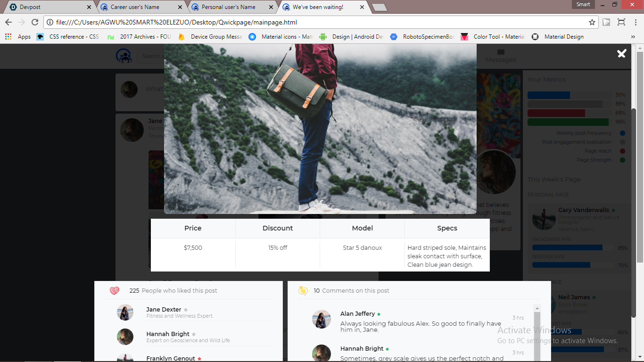
Task: Open Design Android Developers bookmark
Action: pyautogui.click(x=352, y=37)
